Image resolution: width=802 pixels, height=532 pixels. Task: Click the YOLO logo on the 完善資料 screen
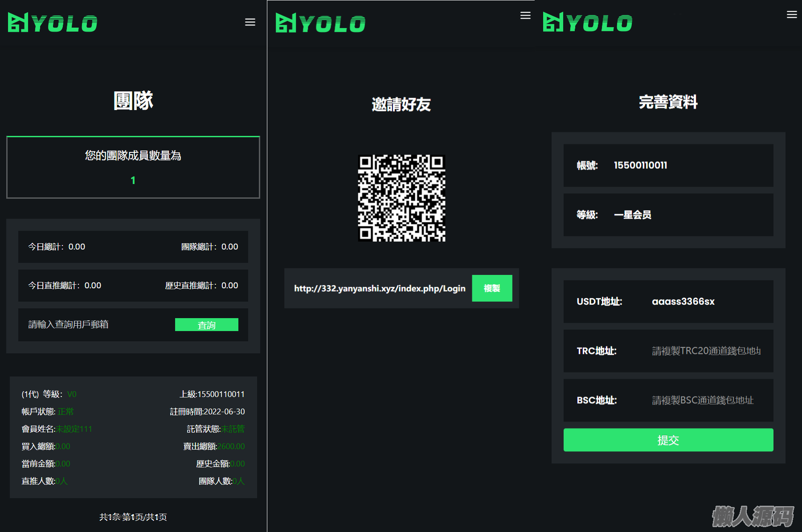[587, 22]
